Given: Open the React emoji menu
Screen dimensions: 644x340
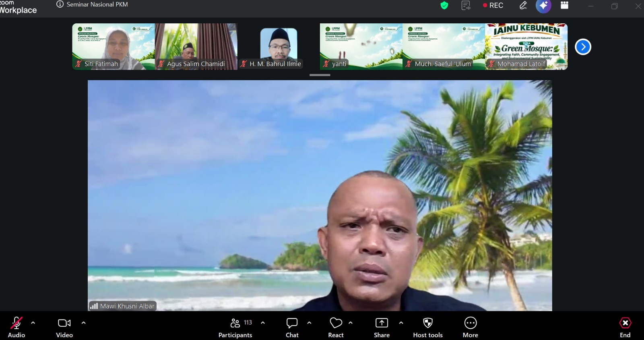Looking at the screenshot, I should point(336,328).
